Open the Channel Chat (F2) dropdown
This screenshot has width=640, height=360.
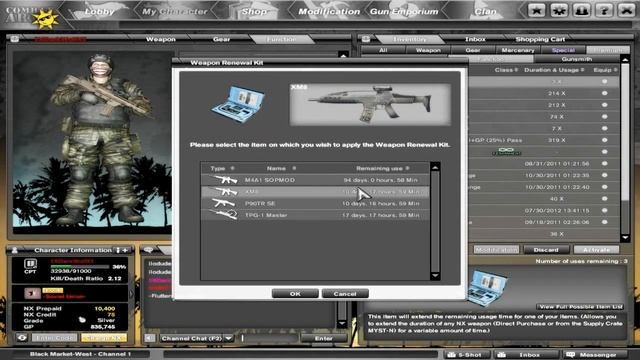click(x=229, y=338)
